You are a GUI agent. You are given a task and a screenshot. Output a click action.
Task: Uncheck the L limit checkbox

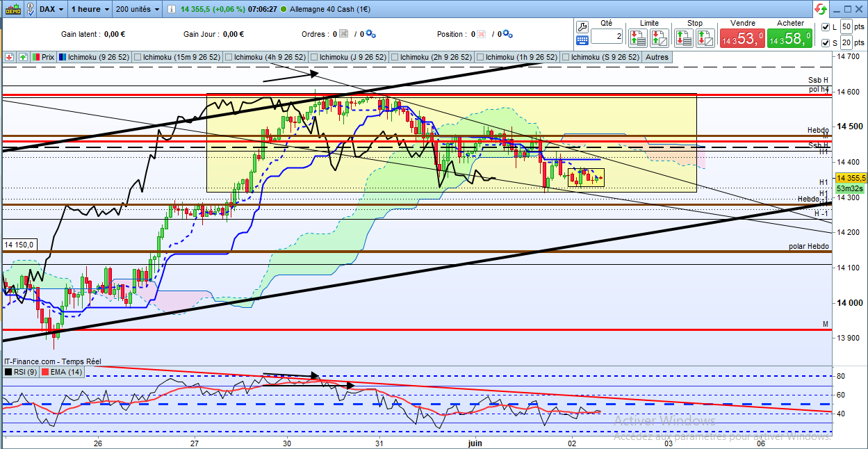825,27
